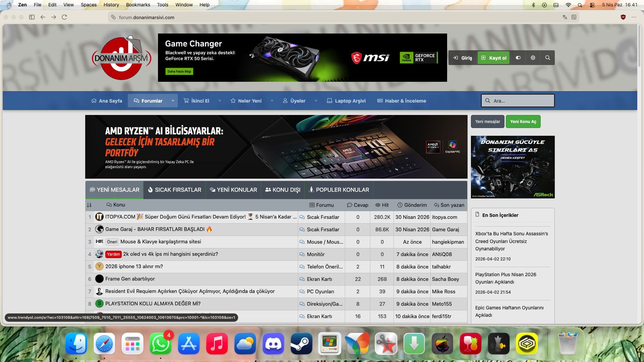Click Daha Fazla Bilgi in MSI banner
The image size is (644, 362).
click(179, 71)
